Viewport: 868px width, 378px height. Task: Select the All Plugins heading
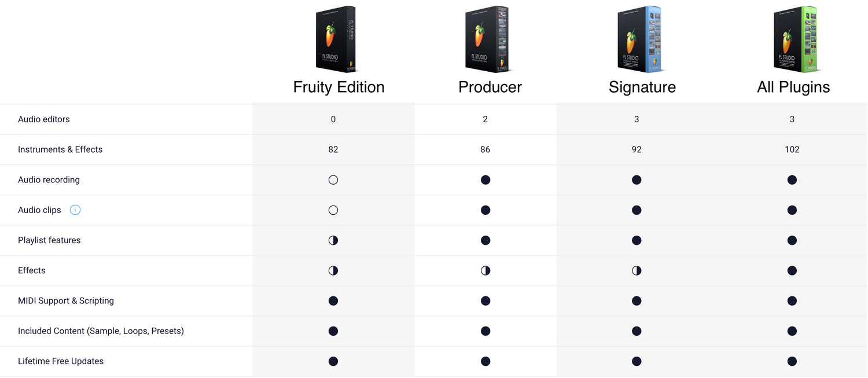click(x=793, y=87)
